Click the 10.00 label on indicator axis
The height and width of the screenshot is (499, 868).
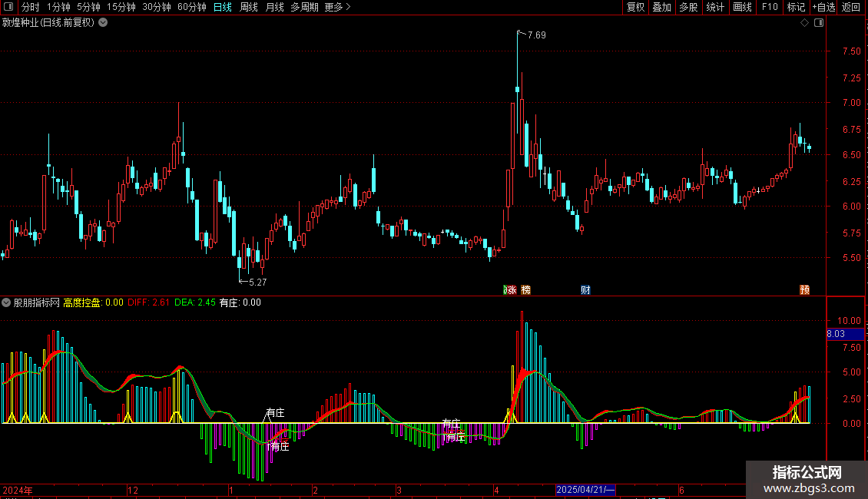(849, 321)
